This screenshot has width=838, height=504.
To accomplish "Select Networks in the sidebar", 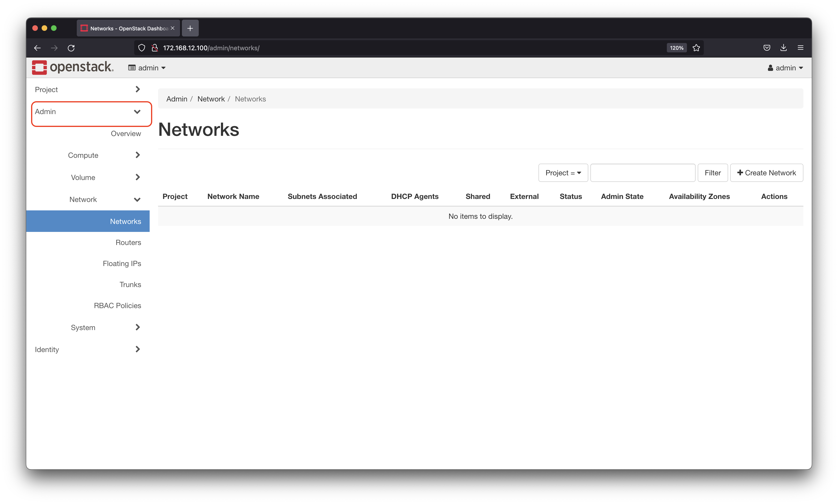I will pyautogui.click(x=88, y=221).
